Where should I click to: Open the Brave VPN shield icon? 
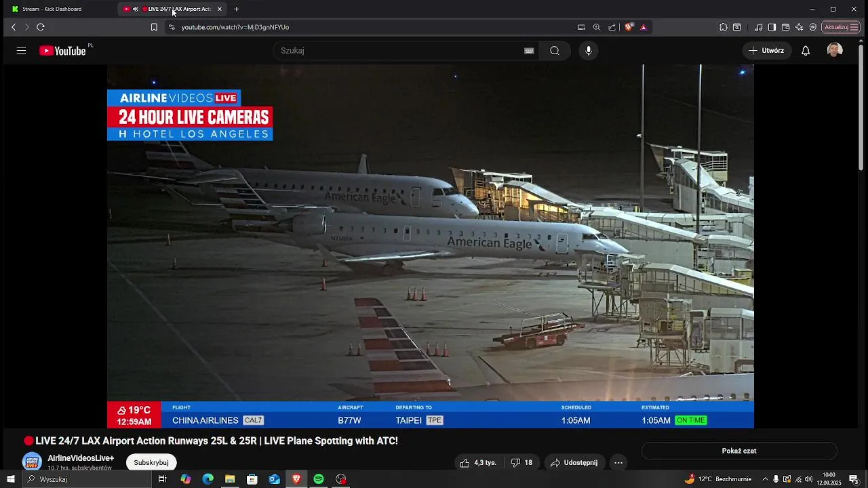pyautogui.click(x=813, y=27)
